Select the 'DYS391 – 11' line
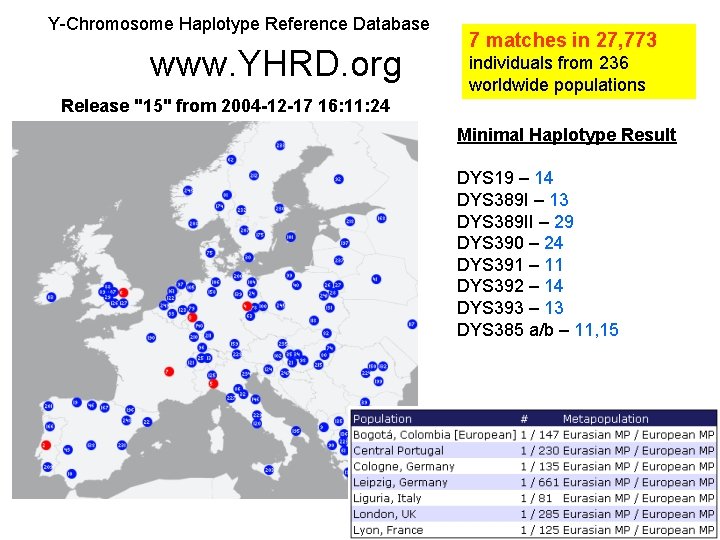The width and height of the screenshot is (720, 540). click(510, 265)
